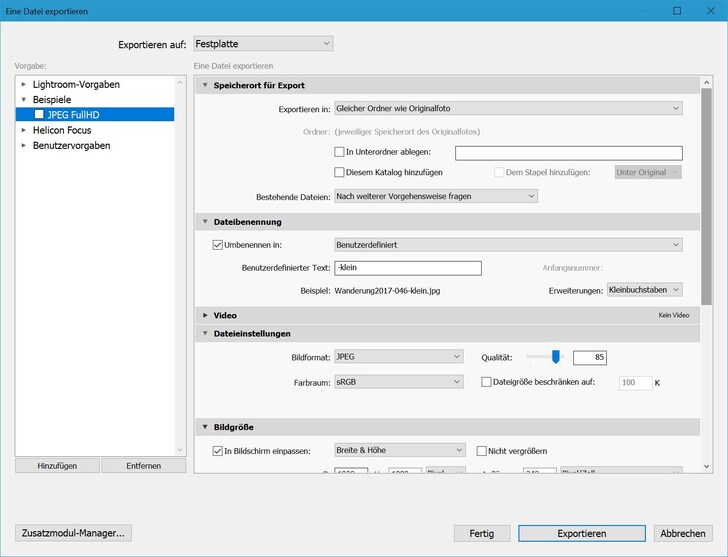Image resolution: width=728 pixels, height=557 pixels.
Task: Open the Zusatzmodul-Manager
Action: [x=73, y=533]
